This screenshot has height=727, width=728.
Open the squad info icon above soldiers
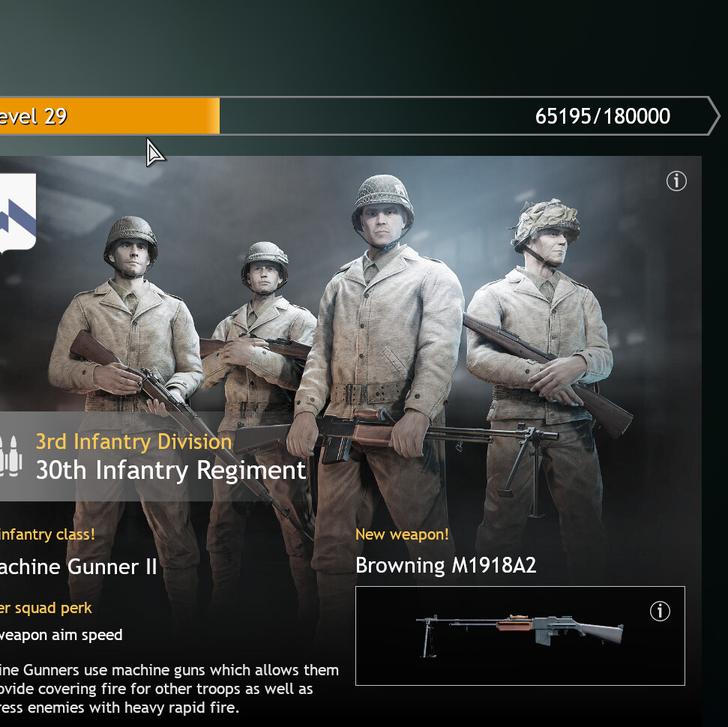pyautogui.click(x=676, y=181)
